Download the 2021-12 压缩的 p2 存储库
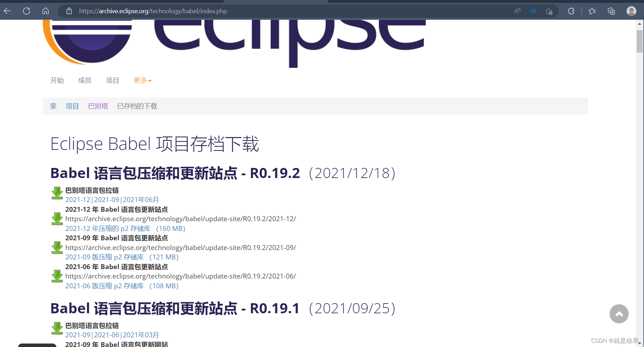This screenshot has height=347, width=644. coord(108,228)
